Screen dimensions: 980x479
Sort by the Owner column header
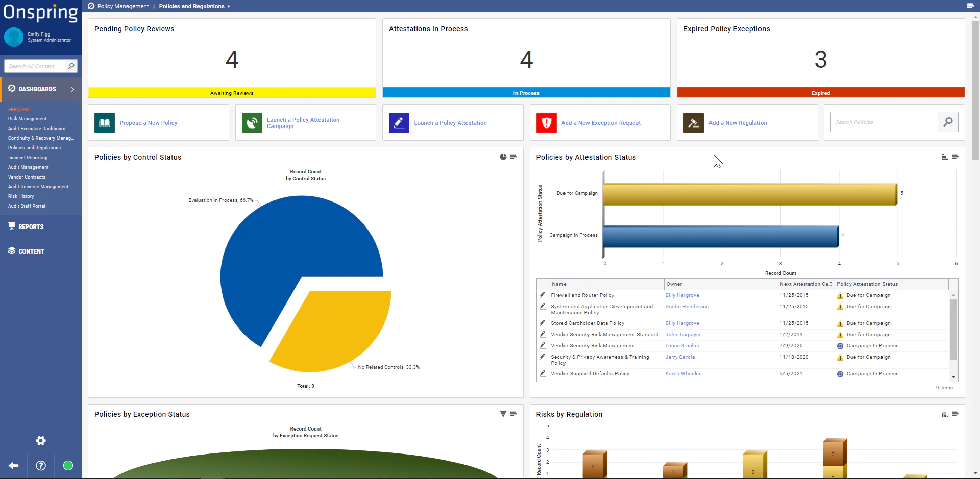pos(721,284)
